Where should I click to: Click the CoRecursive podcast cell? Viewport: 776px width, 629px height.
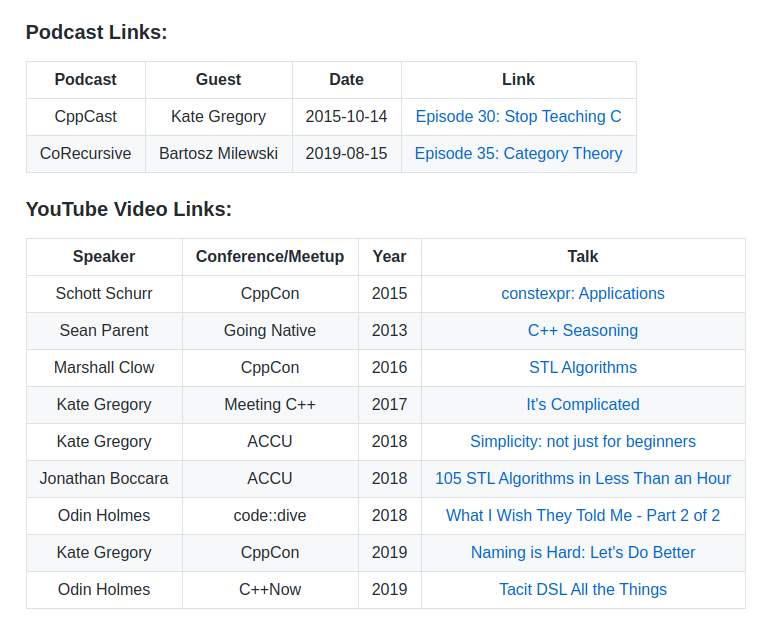coord(86,154)
